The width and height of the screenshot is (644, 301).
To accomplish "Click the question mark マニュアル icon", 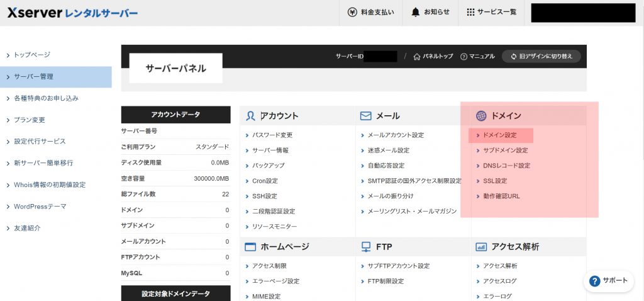I will tap(464, 57).
